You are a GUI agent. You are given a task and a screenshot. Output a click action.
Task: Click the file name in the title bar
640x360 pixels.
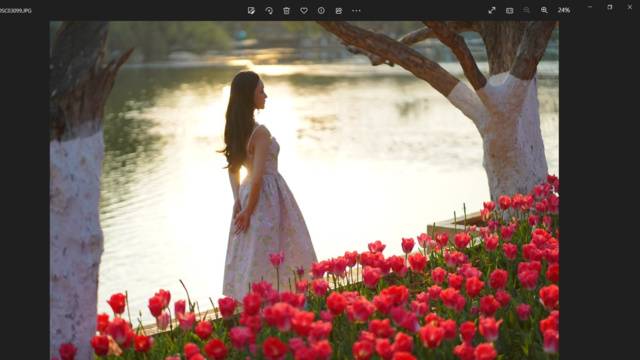pyautogui.click(x=16, y=11)
